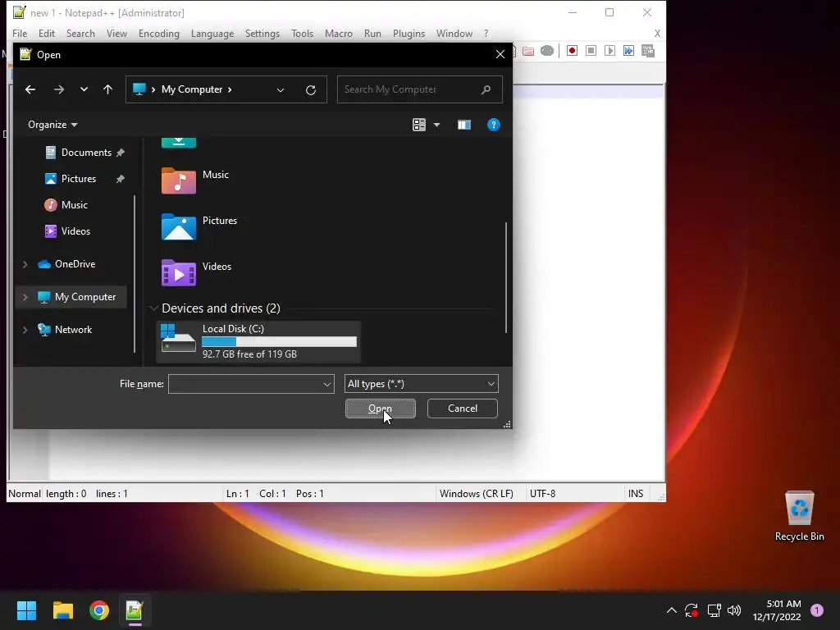Toggle INS mode in status bar
Image resolution: width=840 pixels, height=630 pixels.
tap(636, 493)
